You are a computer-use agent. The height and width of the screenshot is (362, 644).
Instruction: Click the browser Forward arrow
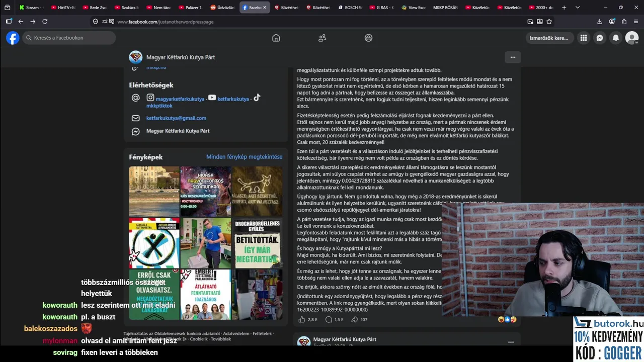click(33, 22)
